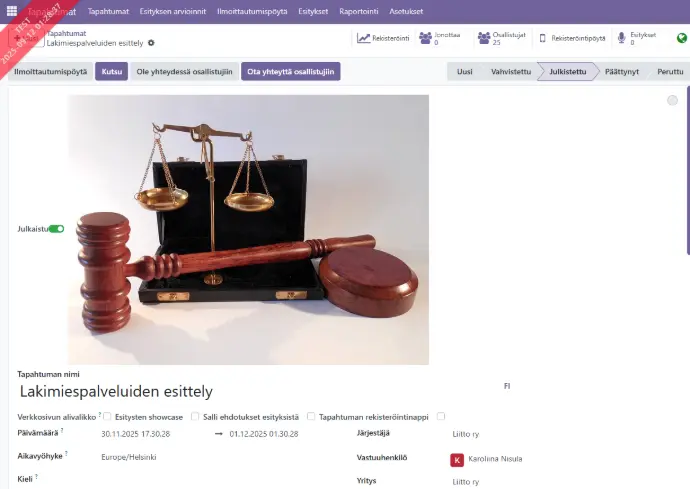Check the Verkkosivun alivalikko checkbox
This screenshot has height=489, width=690.
[x=107, y=416]
